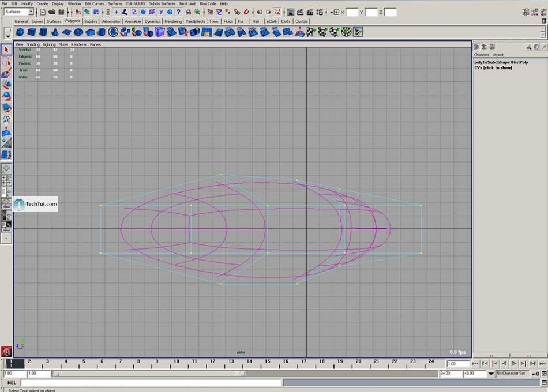The height and width of the screenshot is (392, 548).
Task: Toggle the auto keyframe key button
Action: (536, 374)
